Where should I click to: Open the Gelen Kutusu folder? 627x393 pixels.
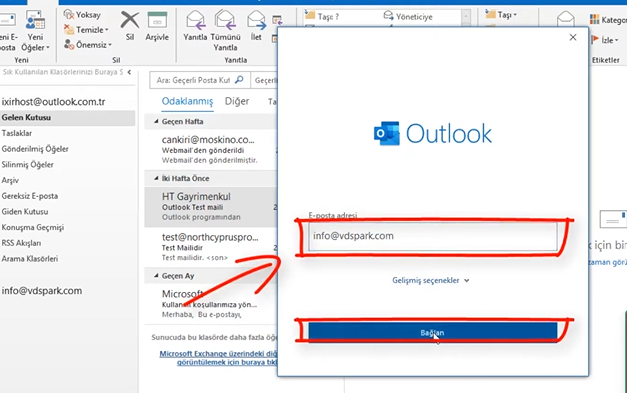click(x=67, y=118)
